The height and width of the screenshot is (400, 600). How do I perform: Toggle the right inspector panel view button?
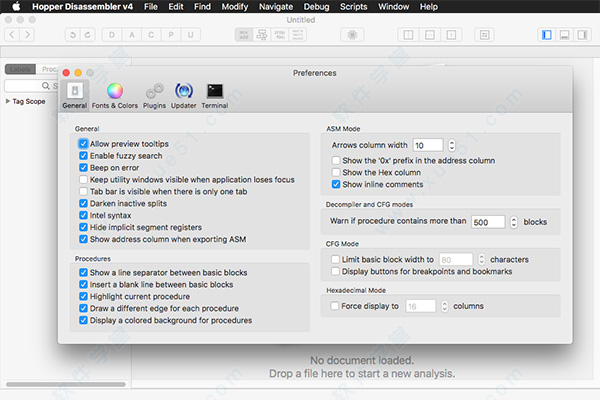tap(582, 34)
